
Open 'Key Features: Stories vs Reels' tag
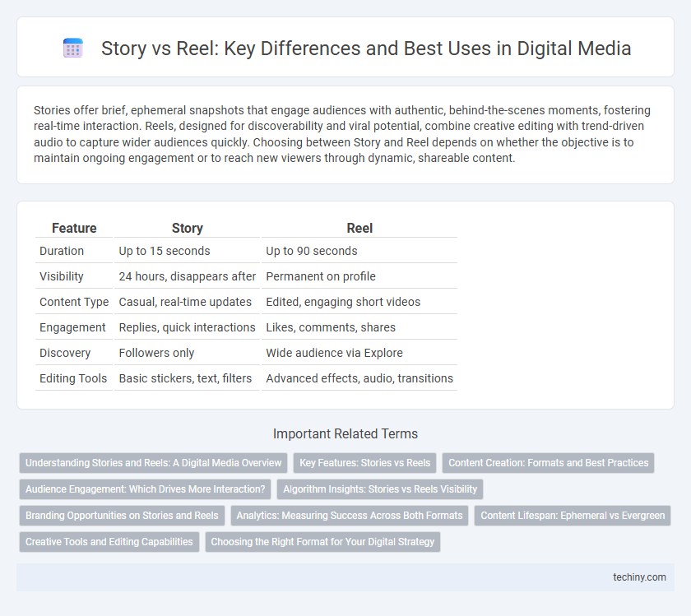pos(365,463)
